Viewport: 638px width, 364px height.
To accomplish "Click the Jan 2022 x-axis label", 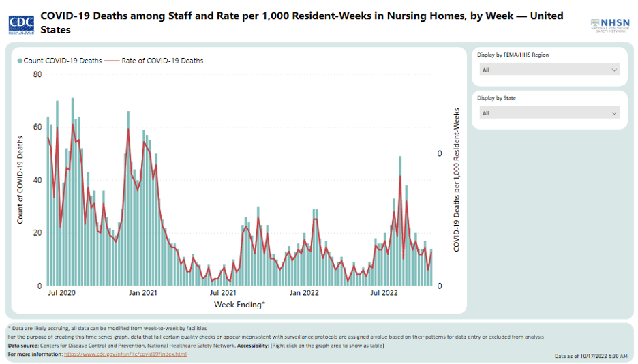I will pos(304,294).
